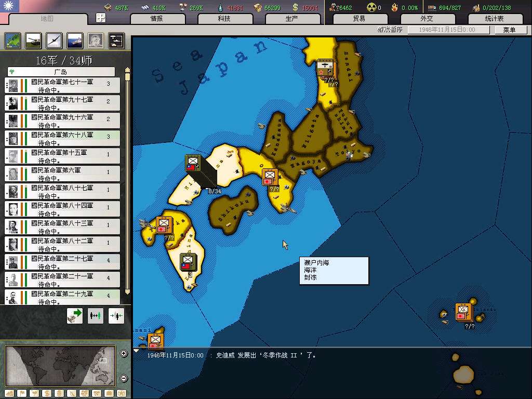
Task: Click the green arrow deploy units button
Action: coord(75,315)
